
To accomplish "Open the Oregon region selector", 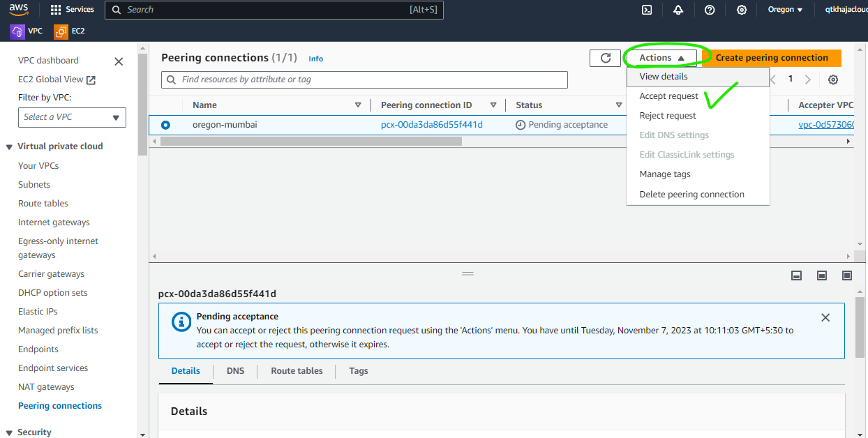I will (785, 10).
